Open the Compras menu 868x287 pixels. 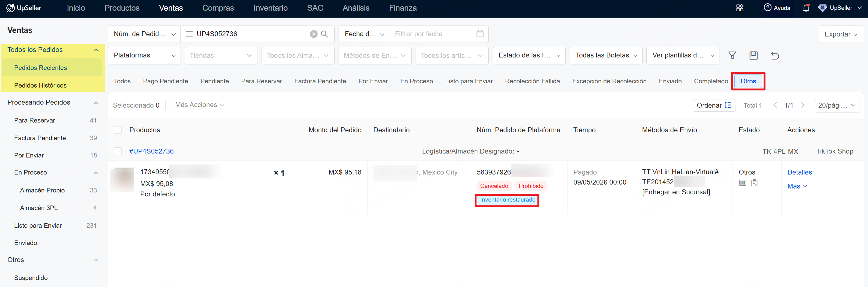coord(218,8)
